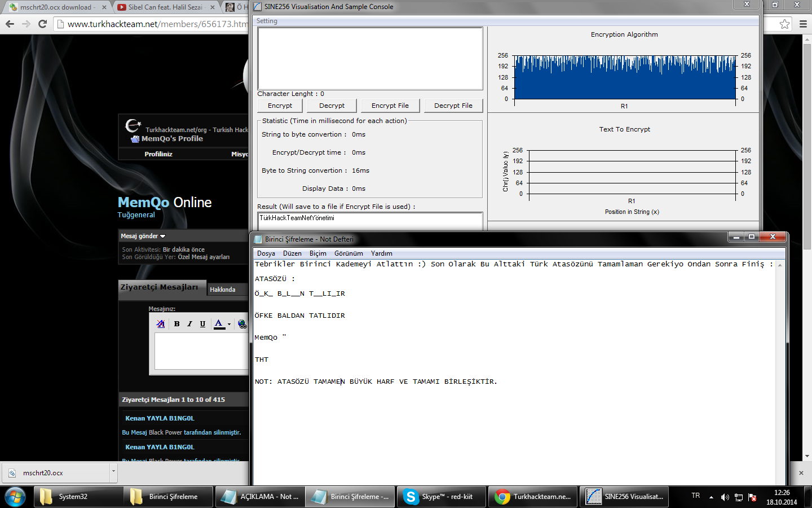Click Chrome's forward navigation arrow
Image resolution: width=812 pixels, height=508 pixels.
(26, 24)
